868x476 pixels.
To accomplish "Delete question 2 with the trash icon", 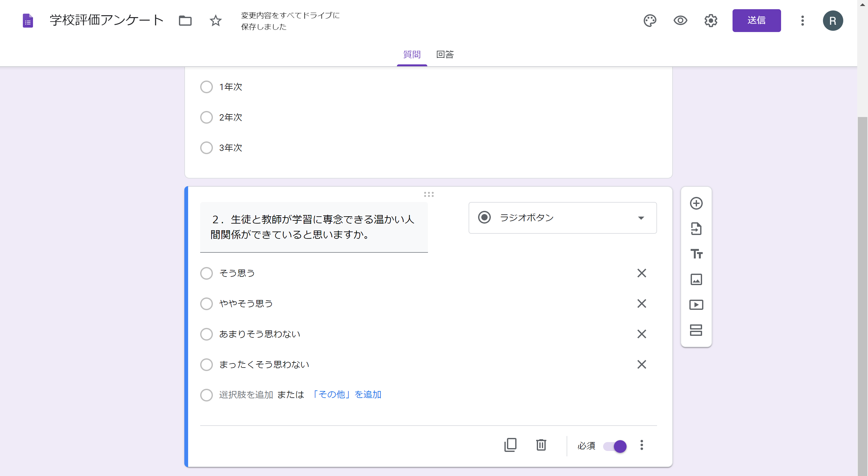I will click(541, 445).
